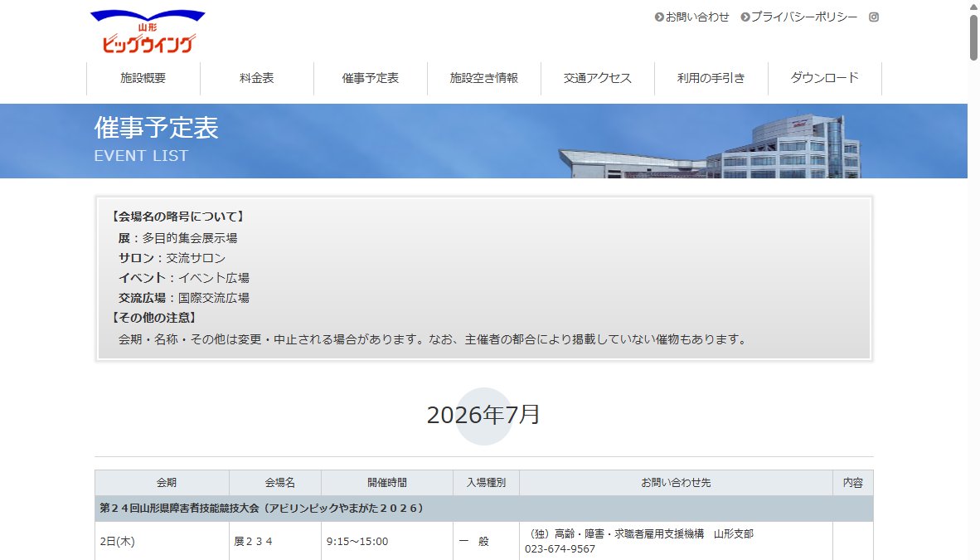Open お問い合わせ contact link
980x560 pixels.
pos(691,17)
